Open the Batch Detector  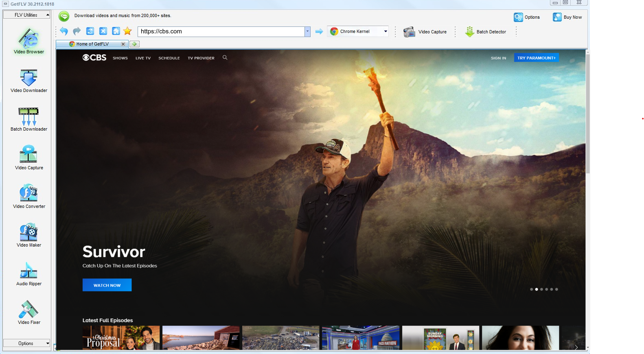tap(486, 32)
